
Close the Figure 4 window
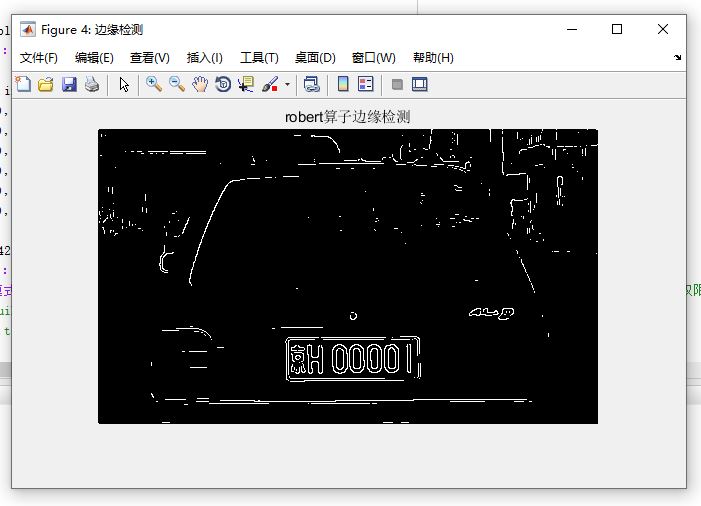tap(663, 29)
